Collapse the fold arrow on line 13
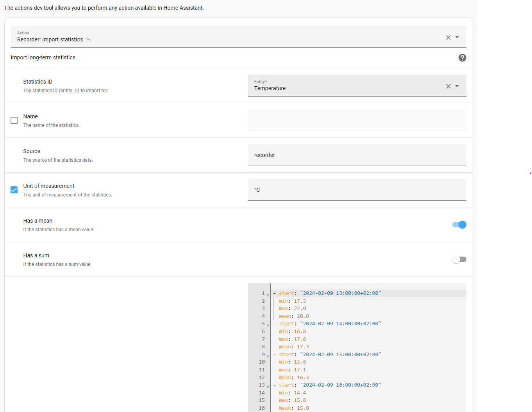The height and width of the screenshot is (412, 532). 268,386
